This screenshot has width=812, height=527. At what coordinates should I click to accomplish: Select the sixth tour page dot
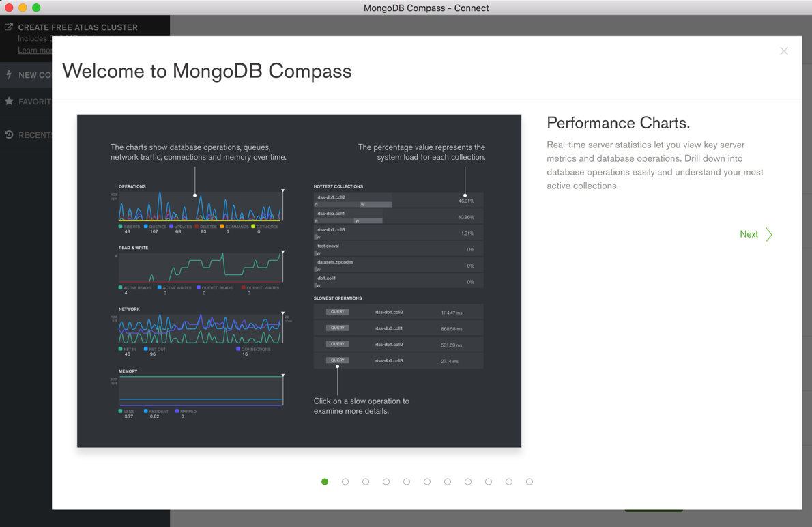426,481
